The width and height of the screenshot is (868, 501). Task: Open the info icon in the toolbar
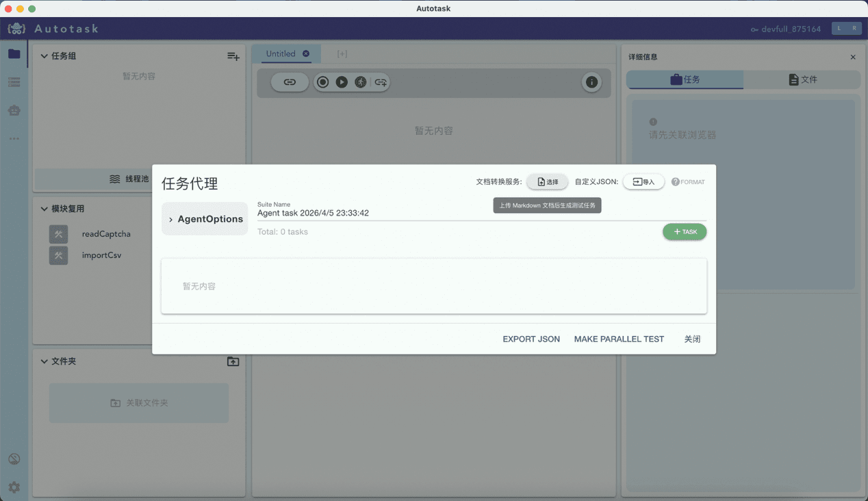click(591, 82)
